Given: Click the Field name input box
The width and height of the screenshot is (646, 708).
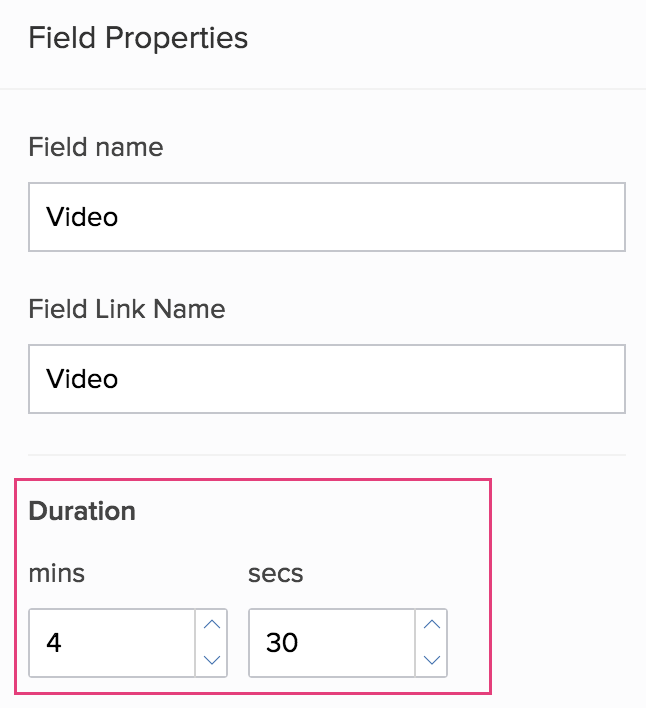Looking at the screenshot, I should 326,217.
